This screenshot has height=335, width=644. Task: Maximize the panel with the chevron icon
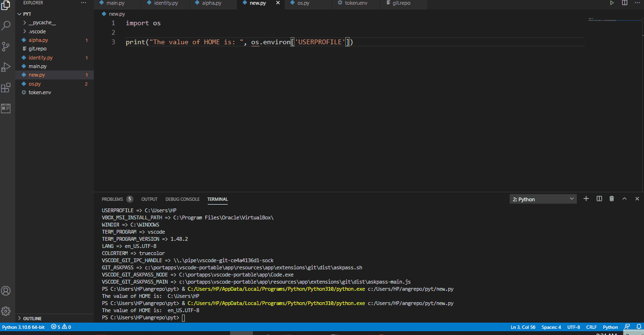point(624,198)
